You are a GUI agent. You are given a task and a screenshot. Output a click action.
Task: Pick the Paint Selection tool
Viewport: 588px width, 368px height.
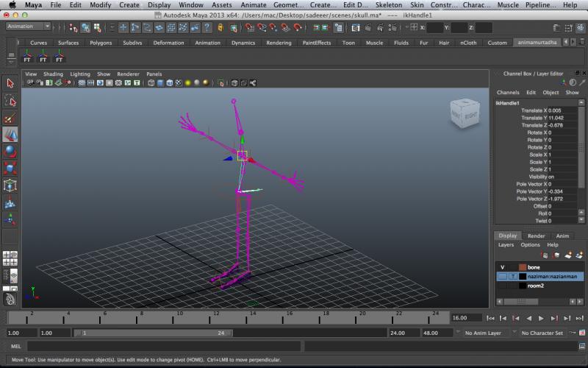coord(10,118)
